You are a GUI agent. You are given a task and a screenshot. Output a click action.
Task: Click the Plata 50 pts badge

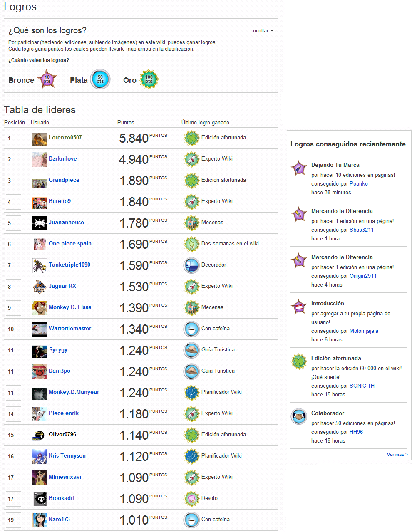tap(100, 79)
